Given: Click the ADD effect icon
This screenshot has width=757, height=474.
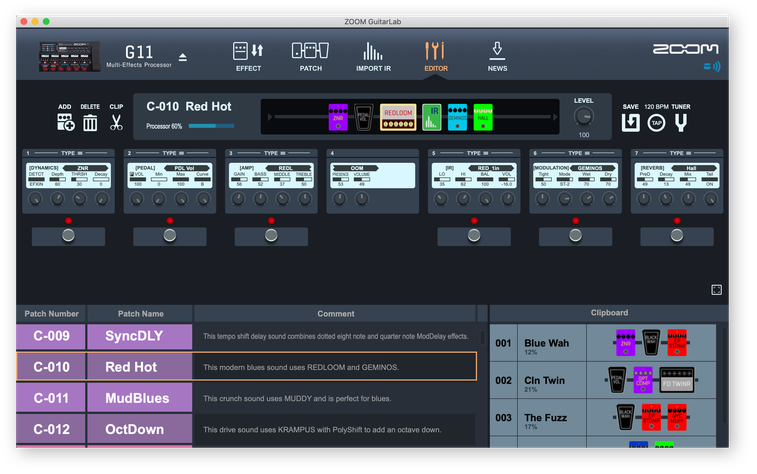Looking at the screenshot, I should pyautogui.click(x=66, y=122).
